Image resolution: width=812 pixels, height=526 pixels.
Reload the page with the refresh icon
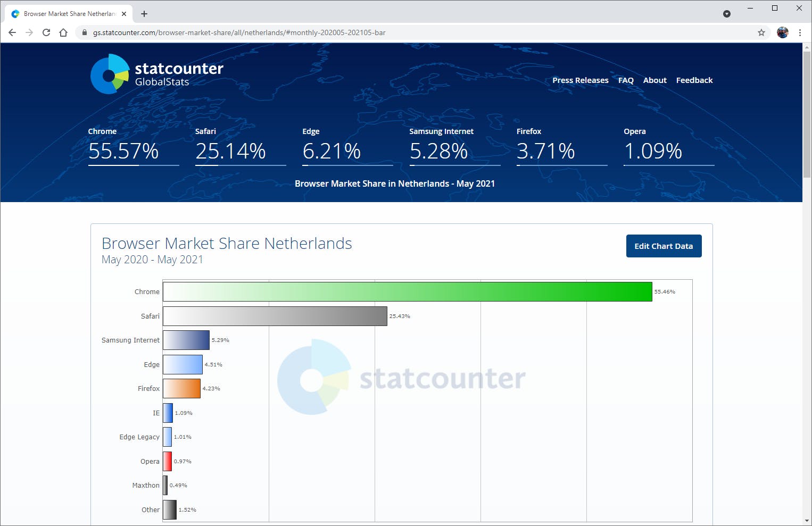coord(46,32)
